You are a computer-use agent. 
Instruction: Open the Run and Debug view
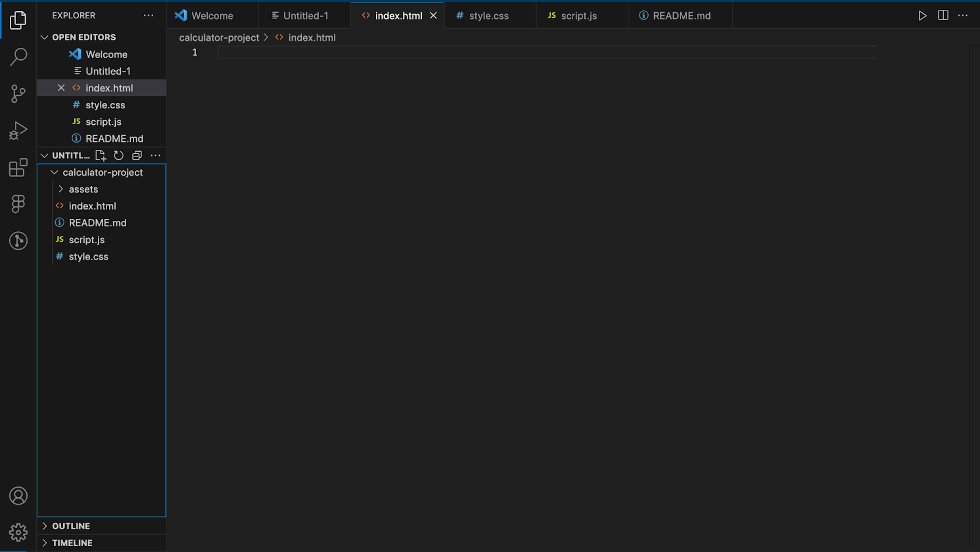pos(18,130)
